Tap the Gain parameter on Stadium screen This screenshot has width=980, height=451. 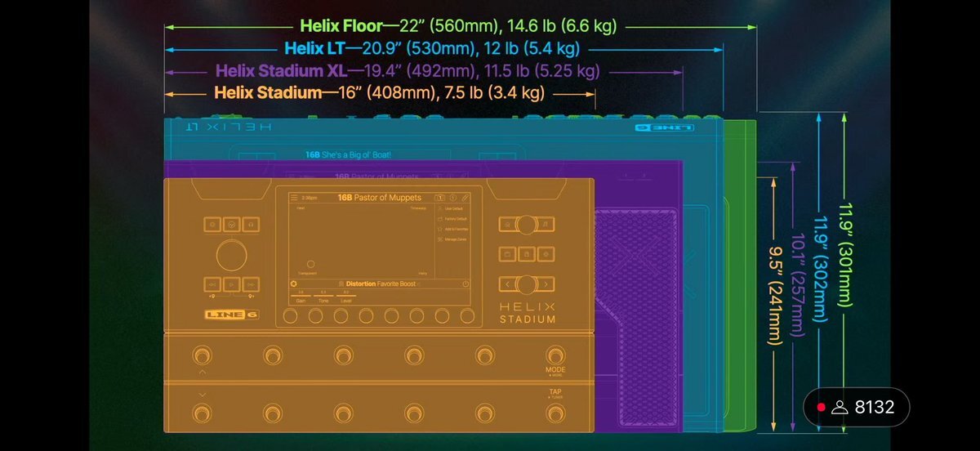click(x=301, y=297)
